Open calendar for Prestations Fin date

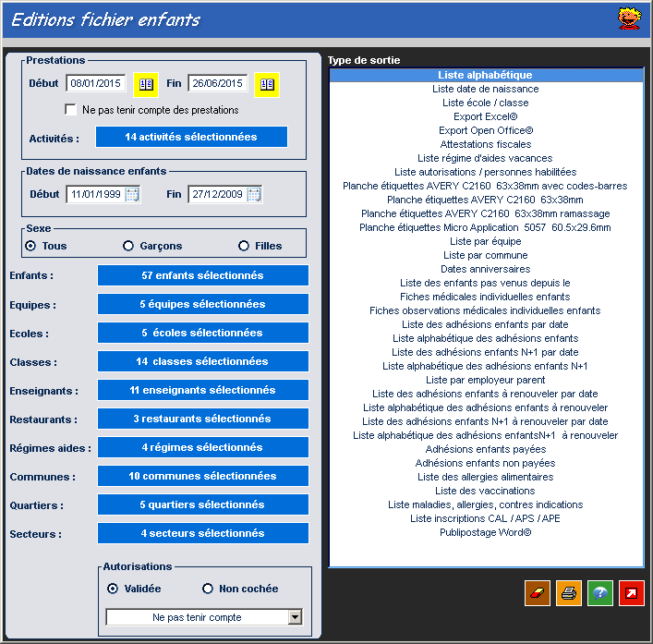tap(267, 84)
